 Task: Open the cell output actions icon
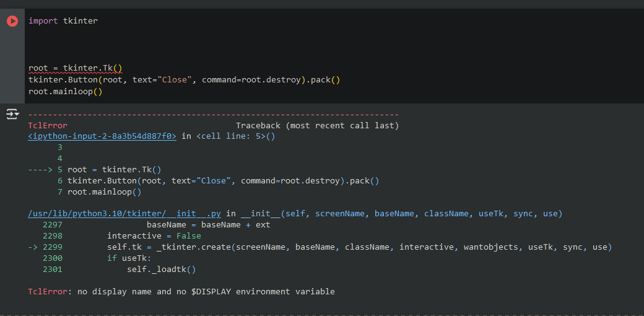click(x=12, y=114)
